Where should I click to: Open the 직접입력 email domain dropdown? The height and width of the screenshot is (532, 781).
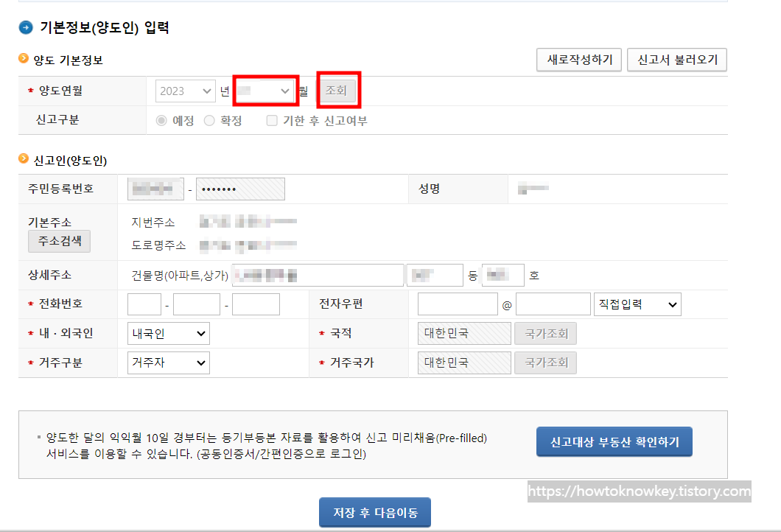tap(637, 304)
